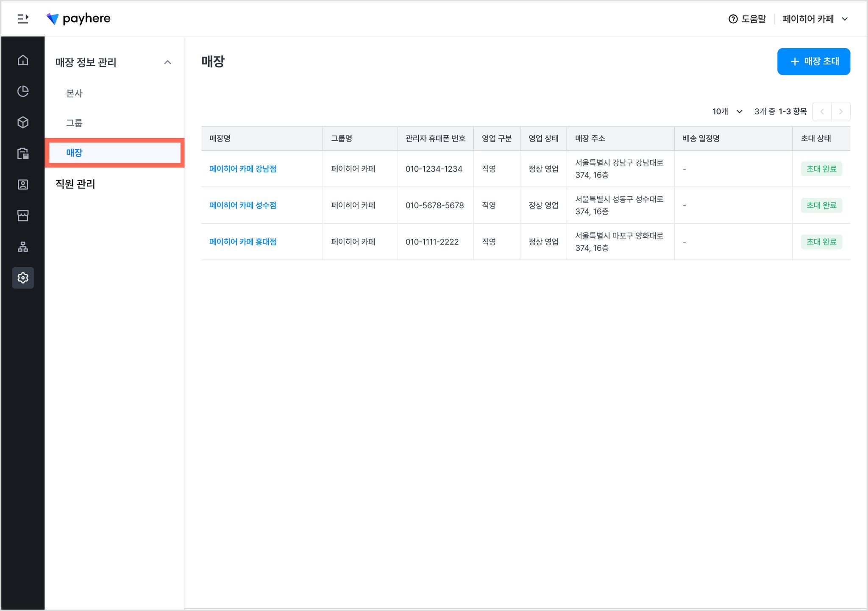Click the 정상 영업 status in 강남점 row
The height and width of the screenshot is (611, 868).
(543, 169)
